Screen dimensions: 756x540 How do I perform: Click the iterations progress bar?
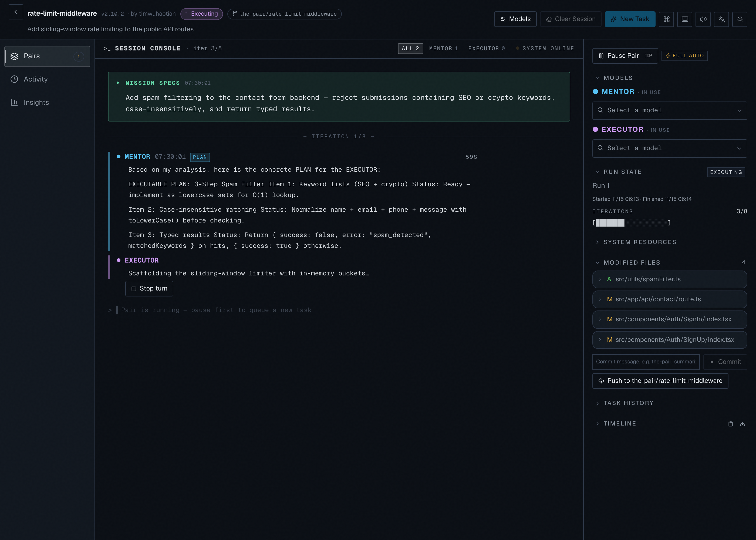[631, 223]
